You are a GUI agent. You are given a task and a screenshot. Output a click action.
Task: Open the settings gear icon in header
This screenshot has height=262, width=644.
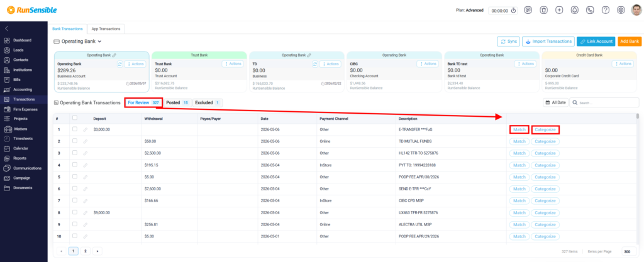[x=621, y=10]
